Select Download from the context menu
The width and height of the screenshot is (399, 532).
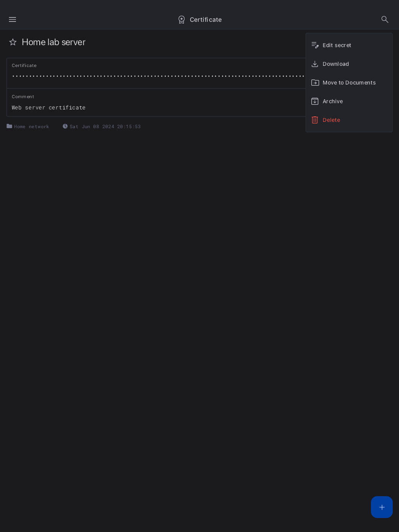point(349,64)
